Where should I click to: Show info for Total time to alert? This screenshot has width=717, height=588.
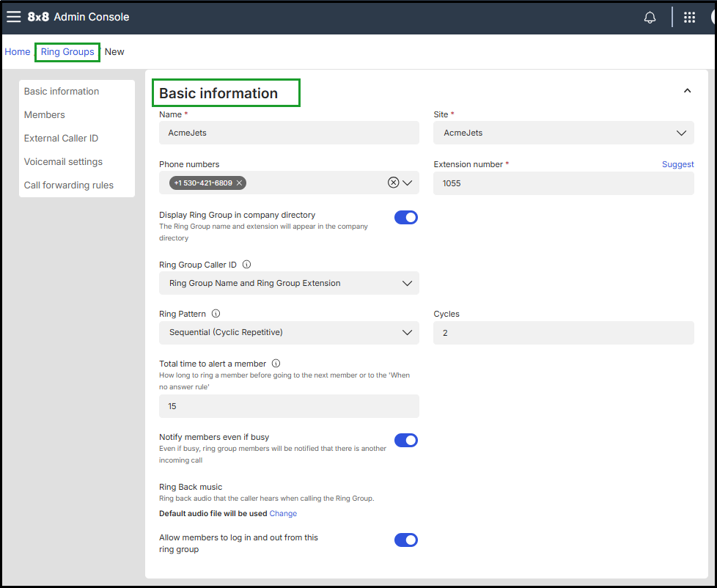(276, 364)
